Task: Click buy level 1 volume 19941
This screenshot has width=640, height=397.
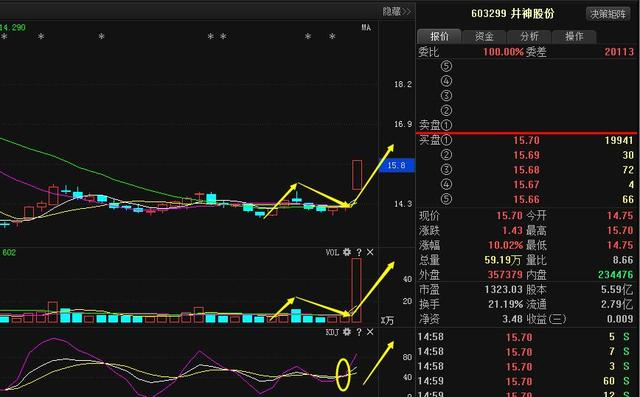Action: (x=619, y=140)
